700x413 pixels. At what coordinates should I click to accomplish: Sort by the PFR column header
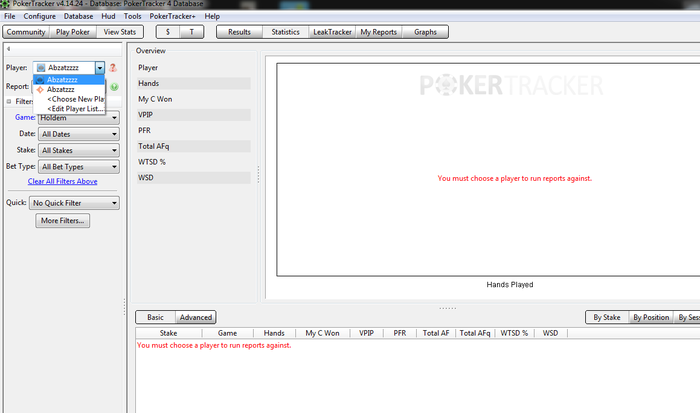coord(400,333)
